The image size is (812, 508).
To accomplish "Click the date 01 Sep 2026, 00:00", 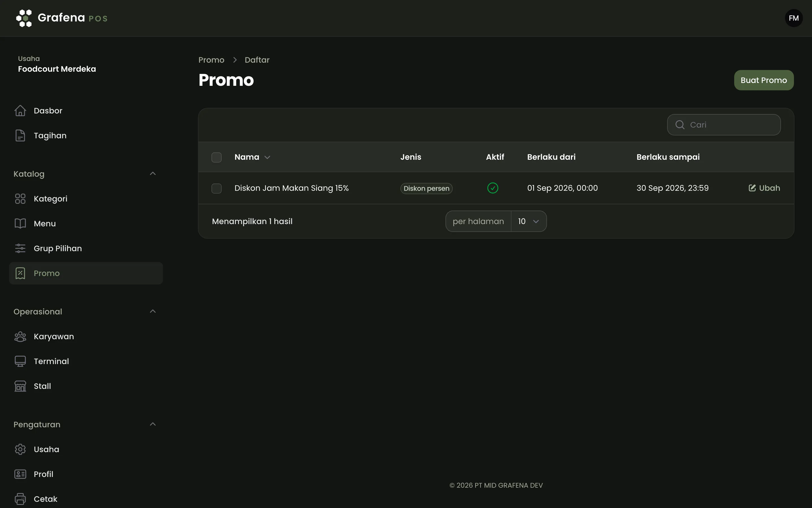I will (562, 188).
